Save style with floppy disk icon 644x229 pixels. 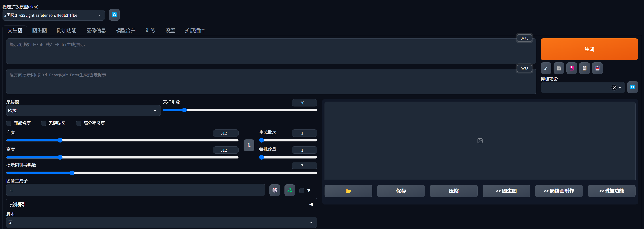coord(597,68)
